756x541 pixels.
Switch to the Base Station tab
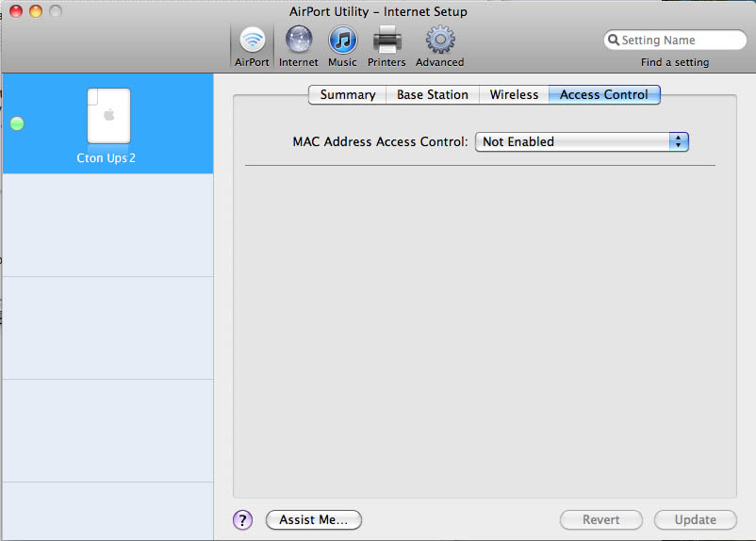(x=433, y=94)
